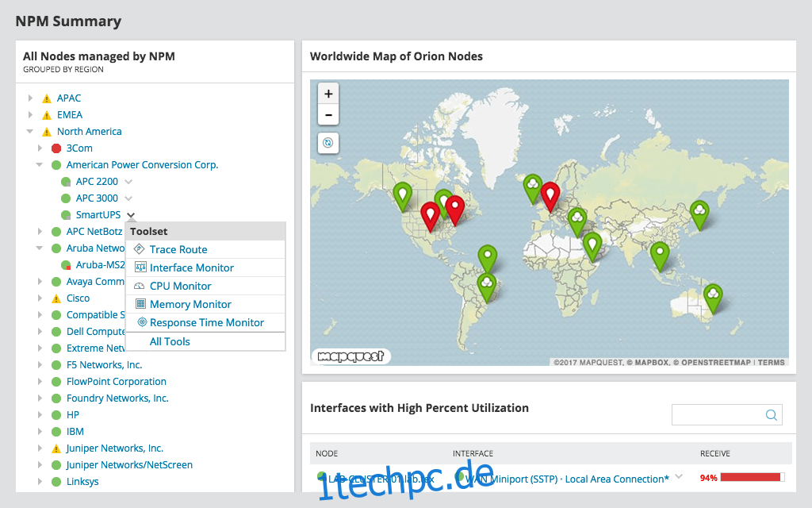This screenshot has height=508, width=812.
Task: Open the SmartUPS node link
Action: [x=98, y=214]
